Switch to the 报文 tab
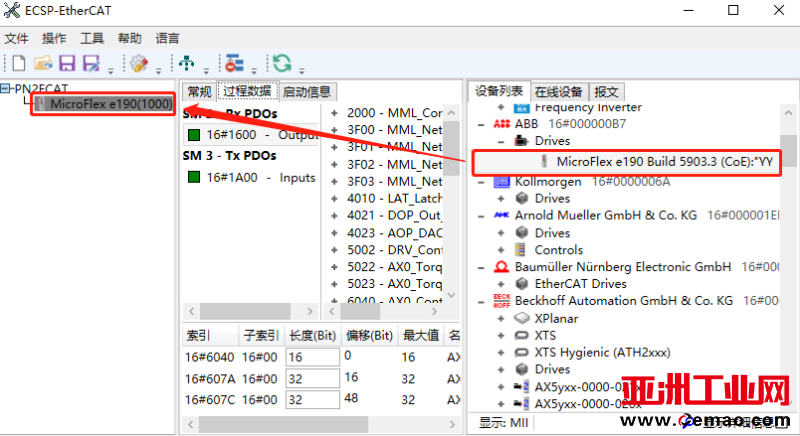 pos(606,92)
